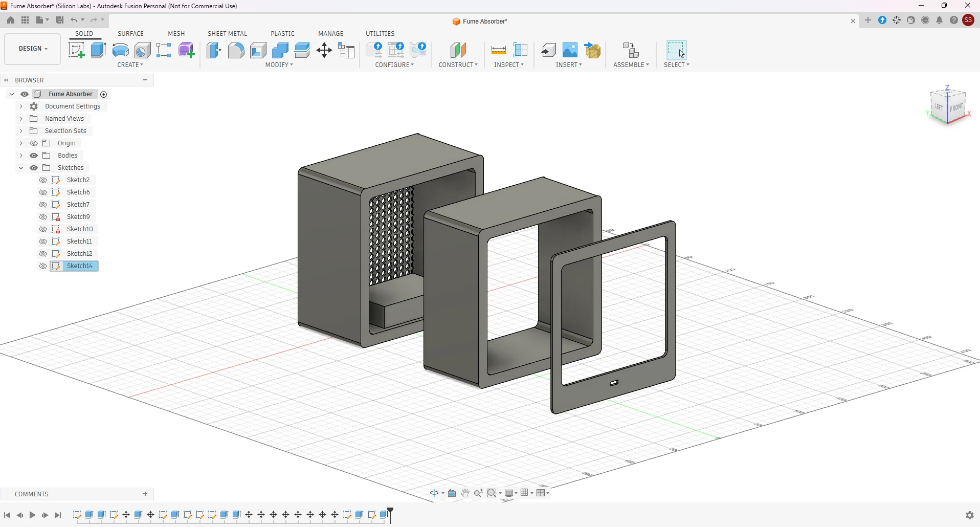Switch to the SURFACE tab
980x527 pixels.
(x=131, y=34)
